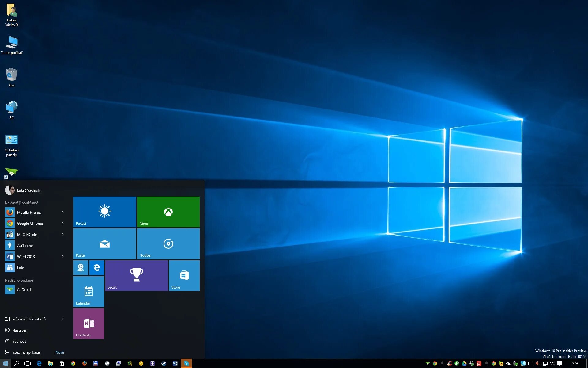588x368 pixels.
Task: Click the Task View button in taskbar
Action: click(28, 363)
